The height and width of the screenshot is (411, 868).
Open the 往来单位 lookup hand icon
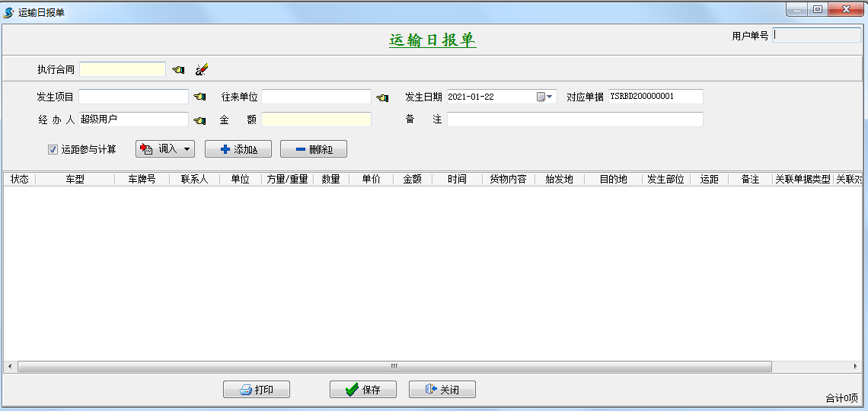[382, 97]
